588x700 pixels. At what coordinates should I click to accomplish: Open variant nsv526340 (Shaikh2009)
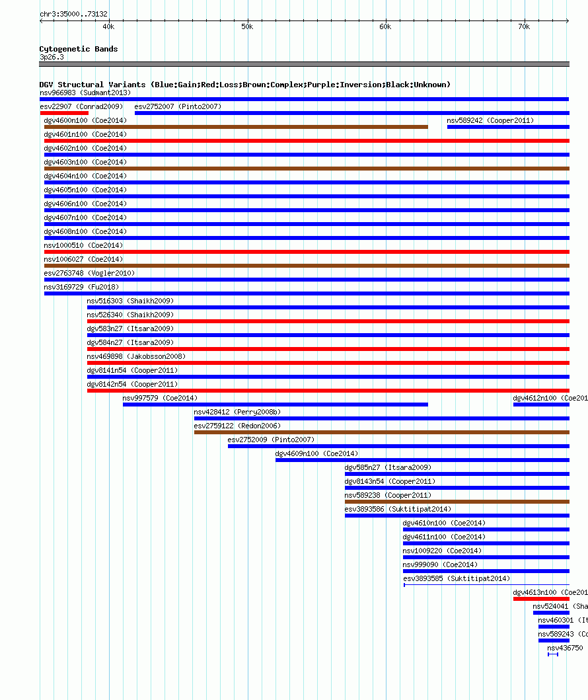130,315
